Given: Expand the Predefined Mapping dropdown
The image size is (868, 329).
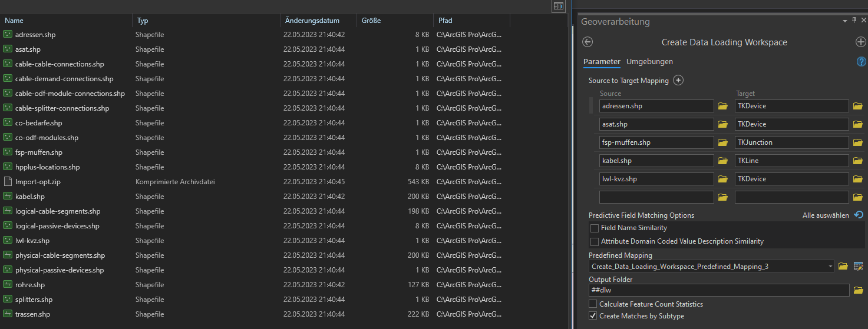Looking at the screenshot, I should click(830, 267).
